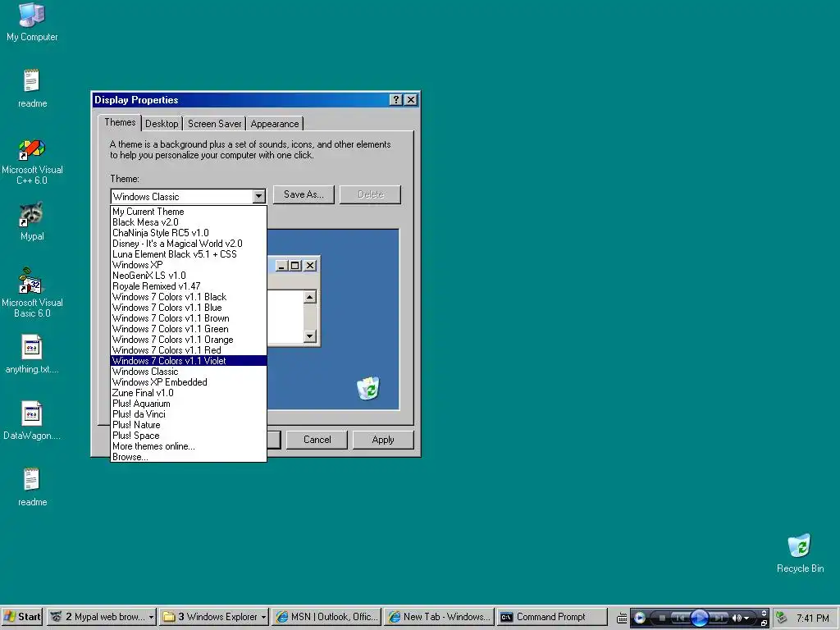This screenshot has height=630, width=840.
Task: Open My Computer desktop icon
Action: [32, 21]
